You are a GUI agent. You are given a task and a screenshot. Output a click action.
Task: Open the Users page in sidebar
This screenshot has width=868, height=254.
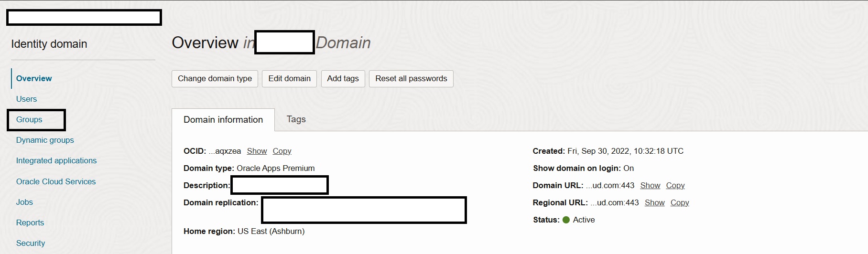tap(26, 99)
